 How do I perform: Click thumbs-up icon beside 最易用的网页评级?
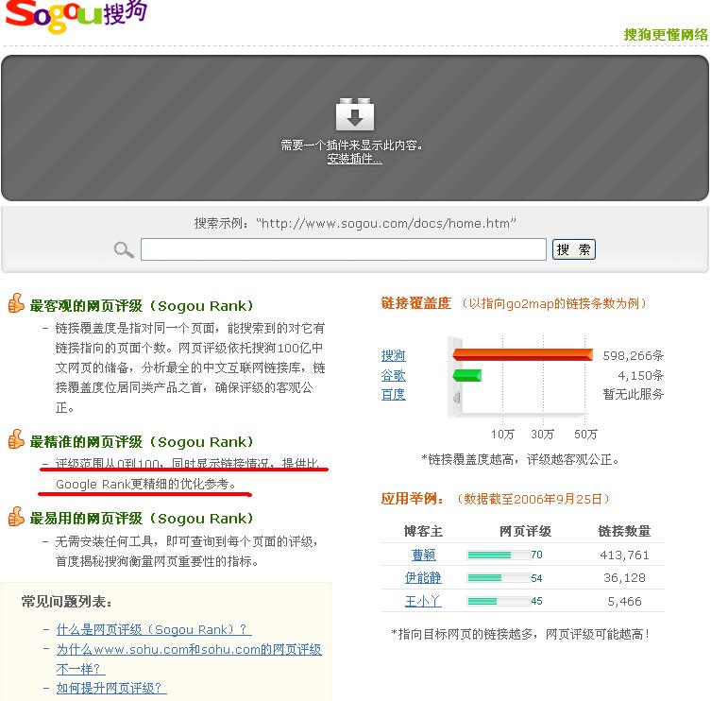click(16, 518)
